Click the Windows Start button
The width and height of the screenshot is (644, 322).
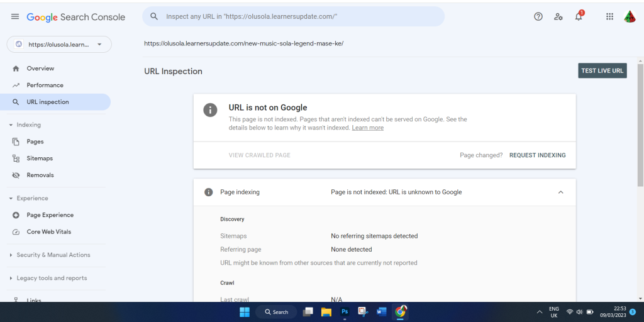click(x=245, y=312)
